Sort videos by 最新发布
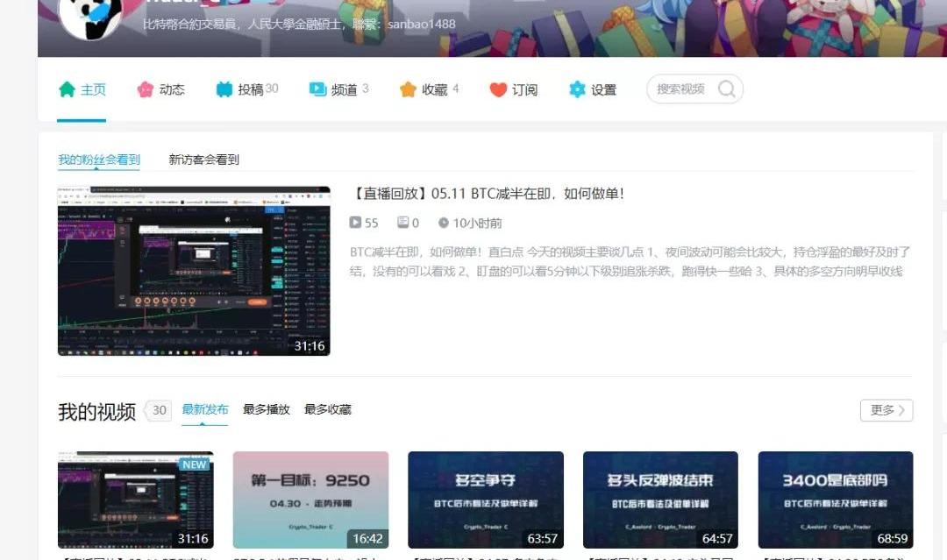The width and height of the screenshot is (947, 560). click(x=205, y=409)
